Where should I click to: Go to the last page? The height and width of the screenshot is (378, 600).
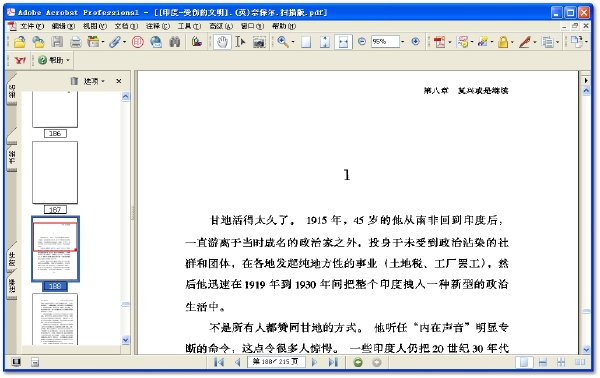(x=333, y=362)
